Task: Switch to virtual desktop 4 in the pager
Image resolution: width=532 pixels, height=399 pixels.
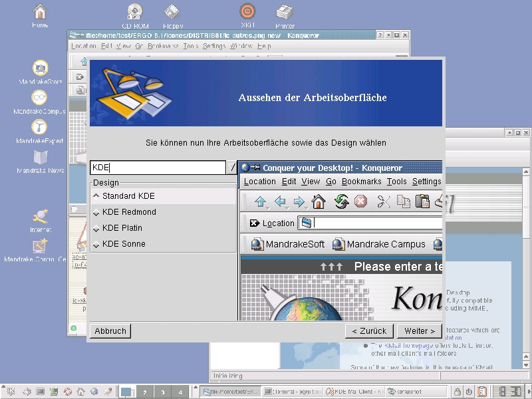Action: click(180, 392)
